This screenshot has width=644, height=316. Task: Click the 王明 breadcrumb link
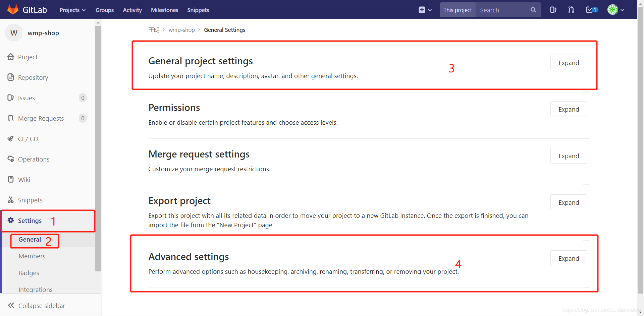point(154,30)
